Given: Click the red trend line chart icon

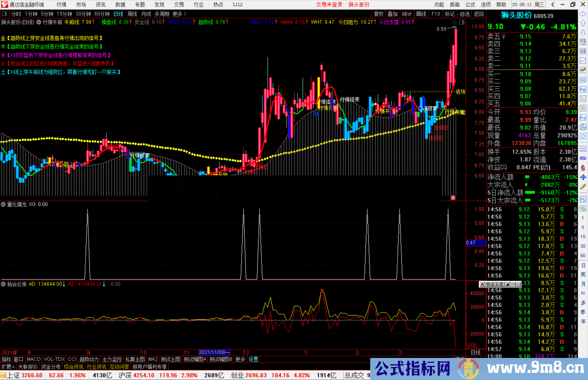Looking at the screenshot, I should (583, 61).
